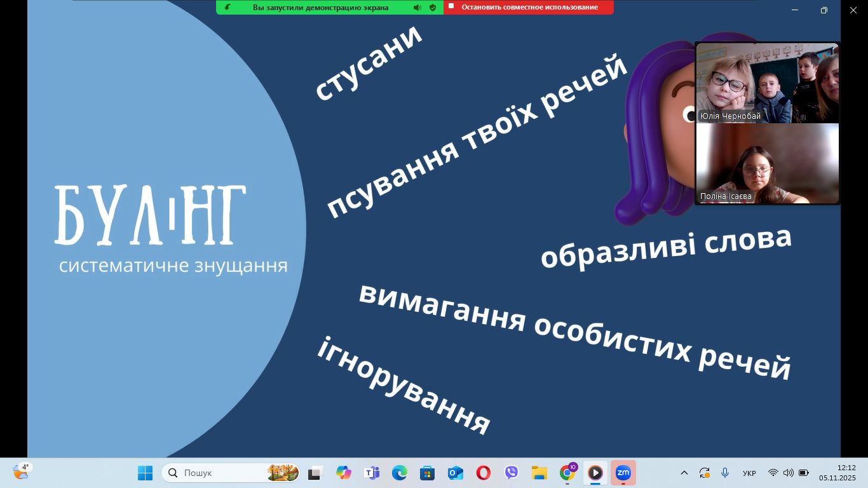Viewport: 868px width, 488px height.
Task: Click the green security shield icon
Action: click(x=433, y=8)
